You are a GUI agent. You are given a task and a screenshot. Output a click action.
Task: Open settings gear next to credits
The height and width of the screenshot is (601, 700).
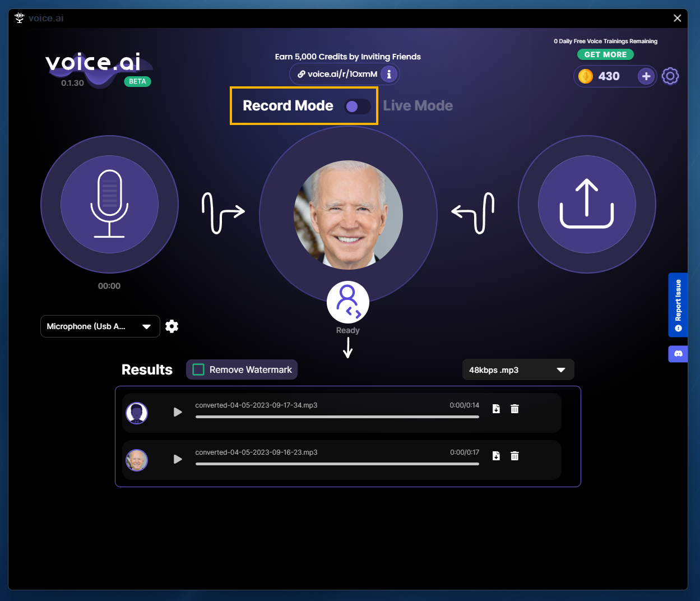(x=670, y=76)
